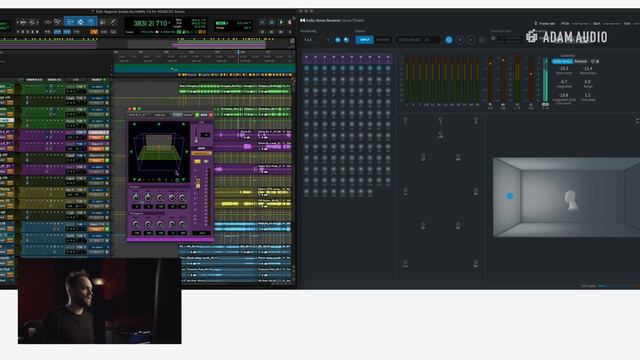Click the teal clip at the top of the timeline

click(x=204, y=69)
